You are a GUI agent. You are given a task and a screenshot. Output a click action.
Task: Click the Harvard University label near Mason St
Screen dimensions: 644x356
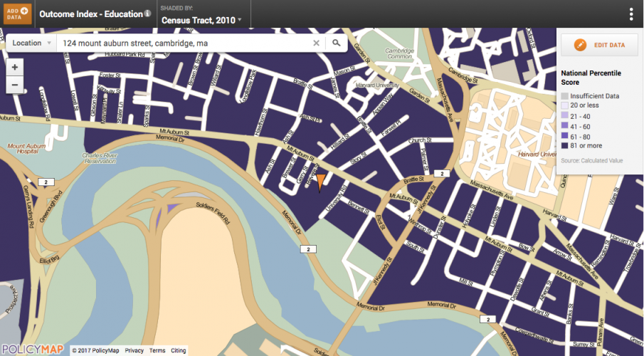click(x=377, y=85)
